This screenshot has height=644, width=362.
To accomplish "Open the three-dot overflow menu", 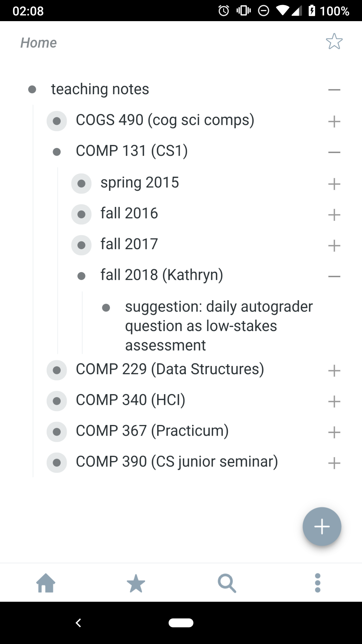I will [x=318, y=583].
